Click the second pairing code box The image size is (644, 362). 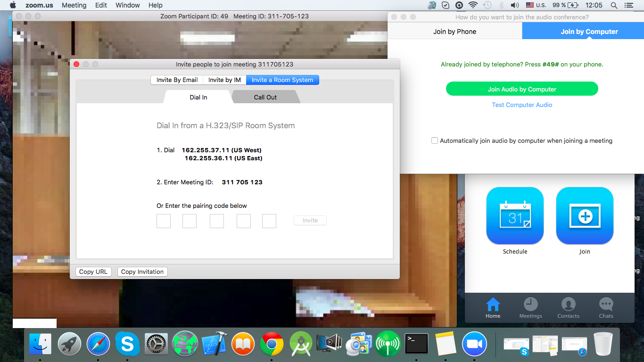[x=190, y=221]
